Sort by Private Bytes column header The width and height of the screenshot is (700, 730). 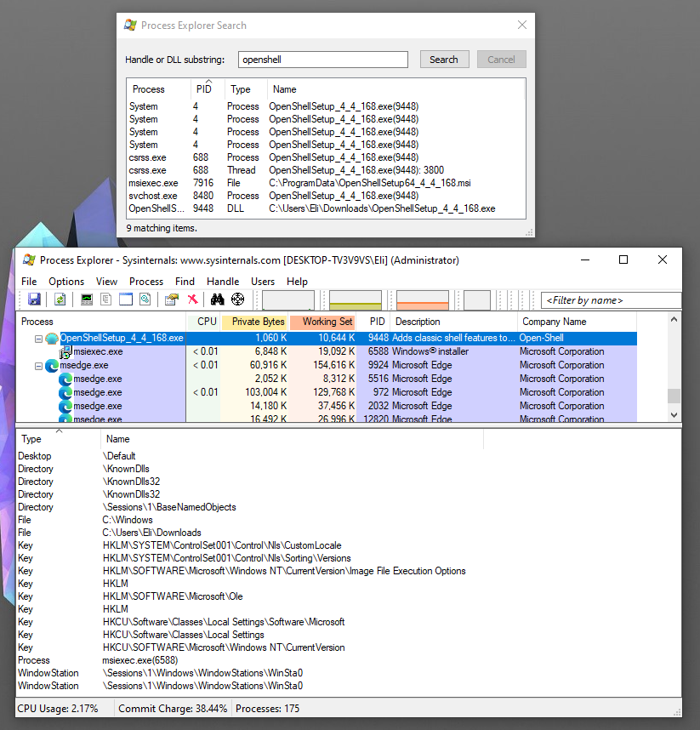255,322
